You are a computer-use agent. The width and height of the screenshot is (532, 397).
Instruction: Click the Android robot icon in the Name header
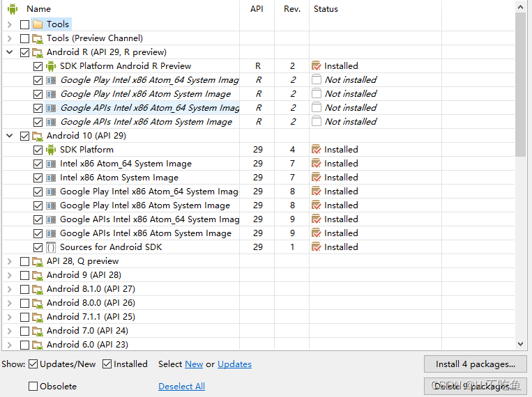(13, 9)
